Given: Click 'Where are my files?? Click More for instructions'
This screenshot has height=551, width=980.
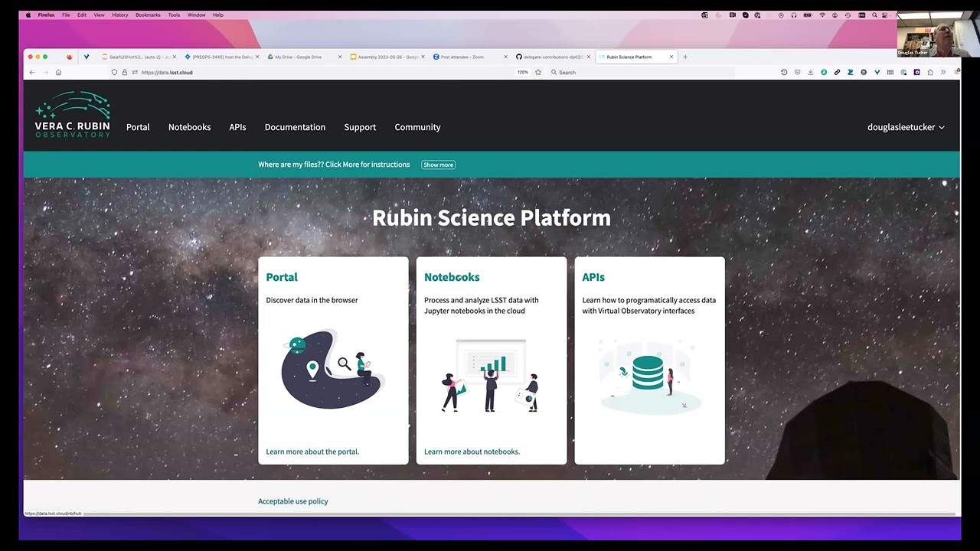Looking at the screenshot, I should 334,165.
